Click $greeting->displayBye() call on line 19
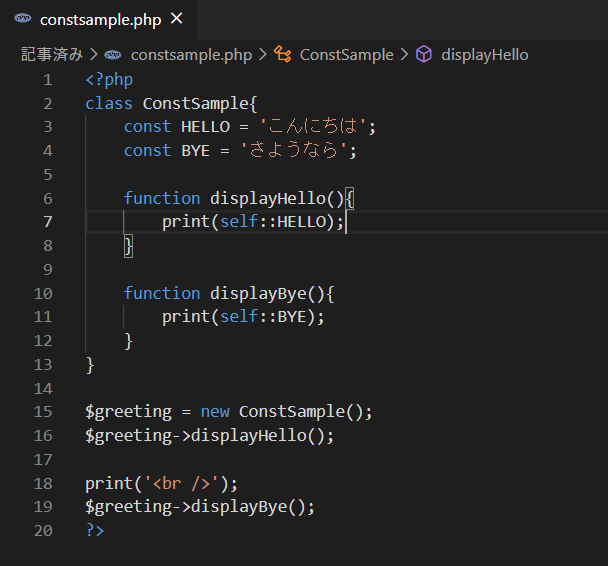 (x=200, y=507)
